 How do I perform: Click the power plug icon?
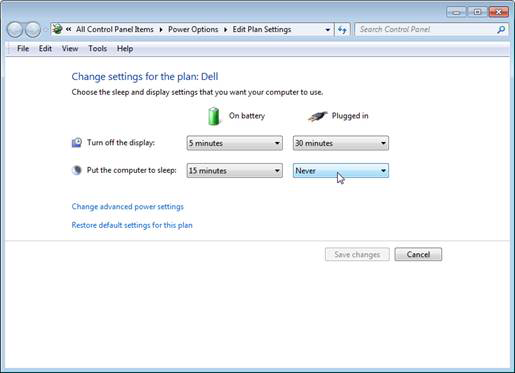click(317, 116)
